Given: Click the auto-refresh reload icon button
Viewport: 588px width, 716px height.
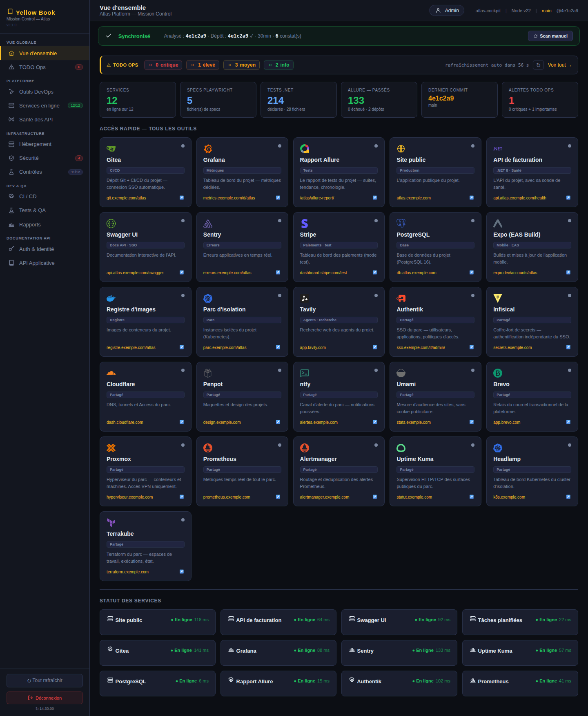Looking at the screenshot, I should pos(538,65).
